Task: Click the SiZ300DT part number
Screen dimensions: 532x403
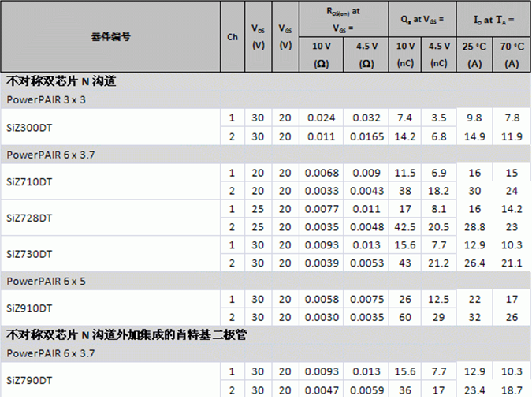Action: coord(29,127)
